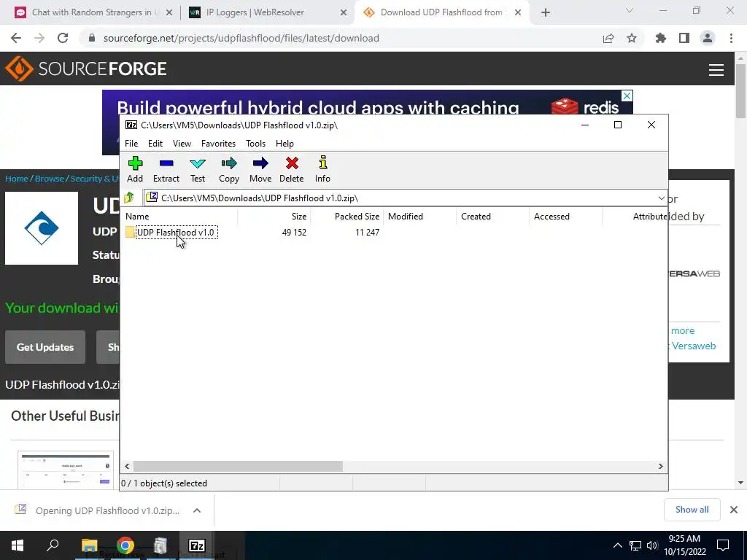Image resolution: width=747 pixels, height=560 pixels.
Task: Sort by the Created column header
Action: point(492,216)
